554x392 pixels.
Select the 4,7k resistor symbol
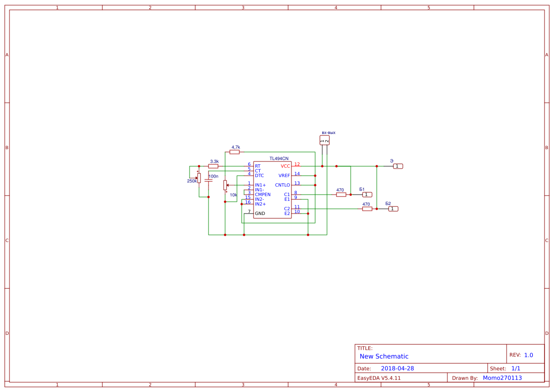235,152
